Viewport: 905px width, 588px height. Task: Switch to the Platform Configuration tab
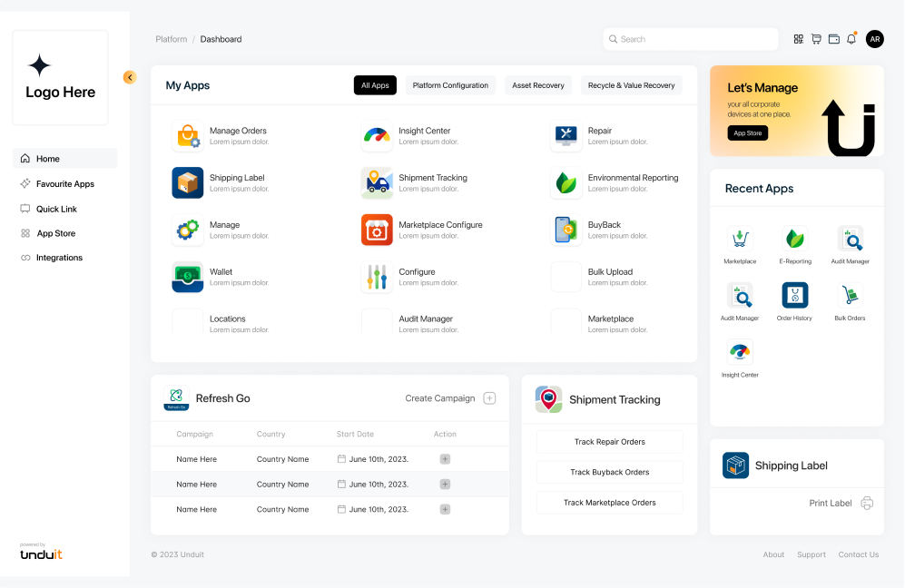click(x=450, y=85)
